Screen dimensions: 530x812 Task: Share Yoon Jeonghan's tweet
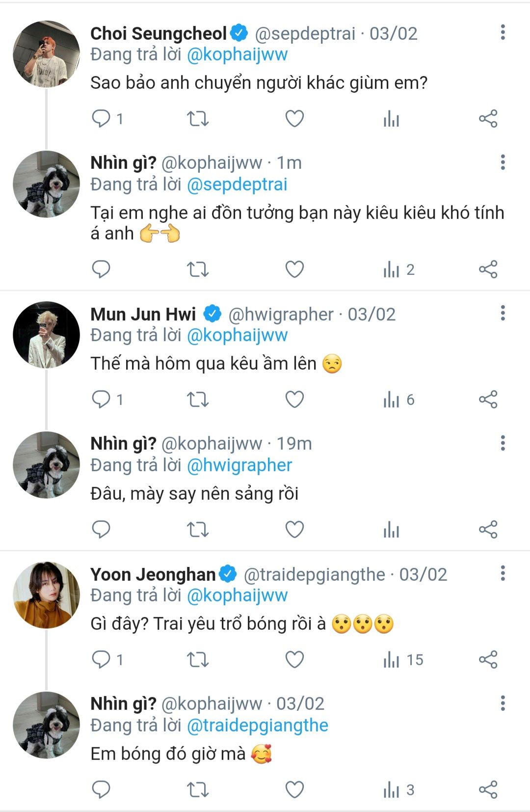coord(488,660)
